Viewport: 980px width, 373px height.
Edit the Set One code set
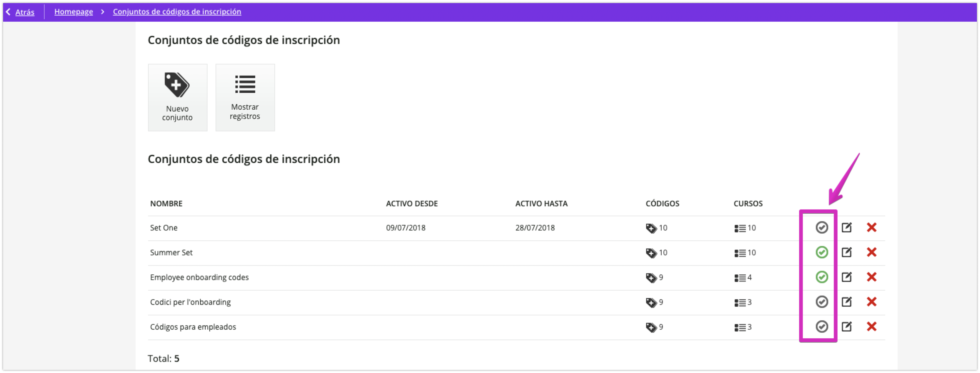[x=847, y=228]
